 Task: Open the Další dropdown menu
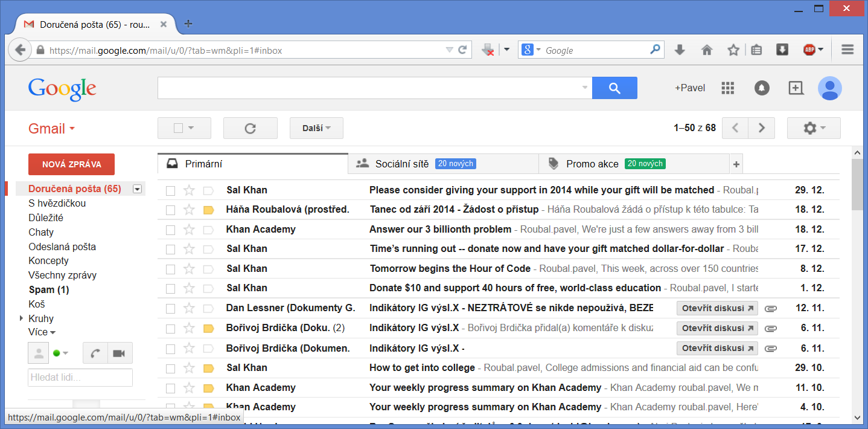[316, 128]
